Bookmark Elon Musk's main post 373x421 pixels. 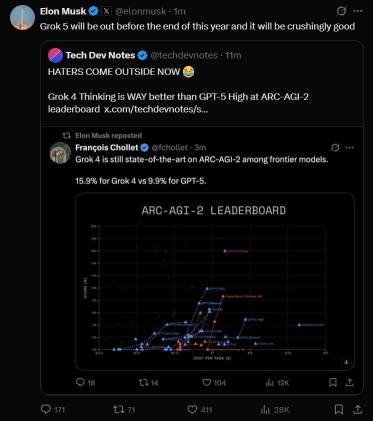click(339, 409)
